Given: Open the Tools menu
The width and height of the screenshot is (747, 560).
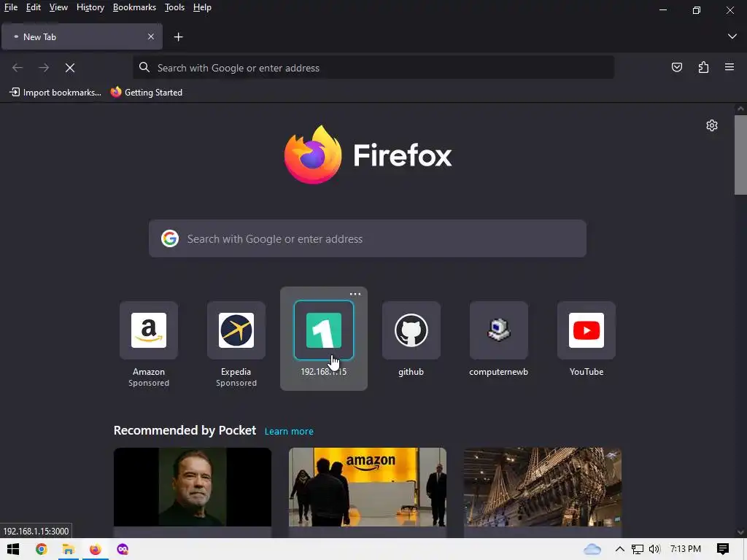Looking at the screenshot, I should coord(174,7).
